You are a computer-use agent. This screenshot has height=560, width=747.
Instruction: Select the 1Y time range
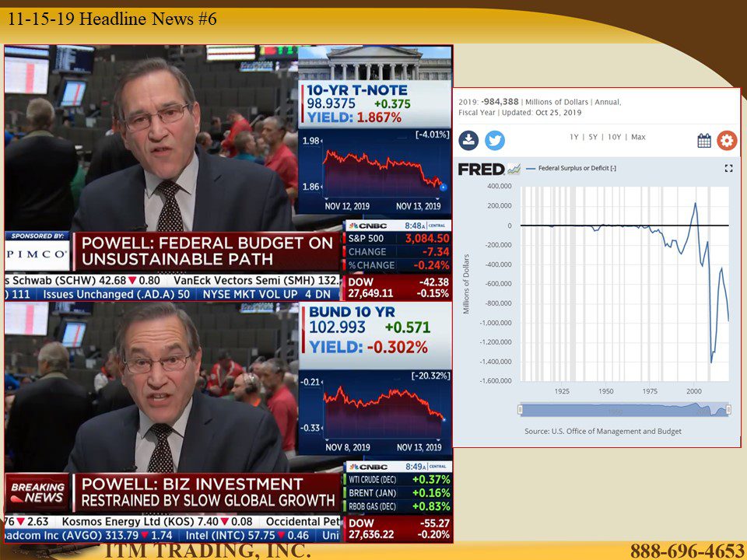click(x=574, y=137)
